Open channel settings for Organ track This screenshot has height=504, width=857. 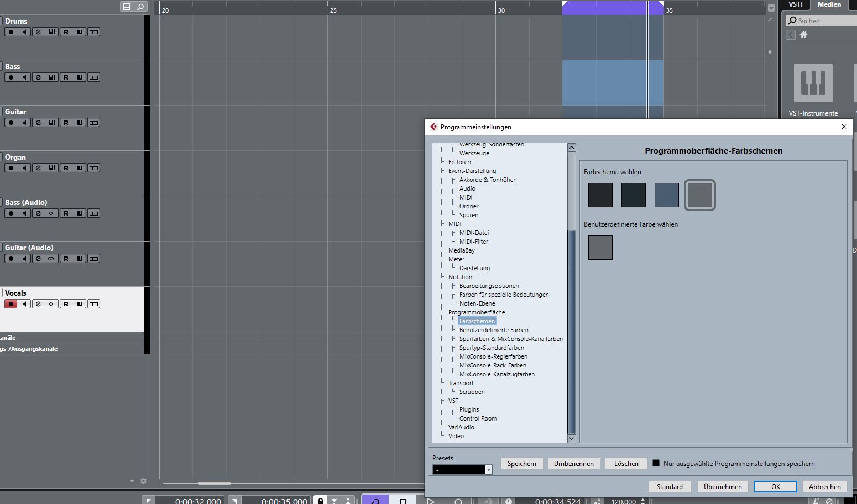(x=38, y=168)
